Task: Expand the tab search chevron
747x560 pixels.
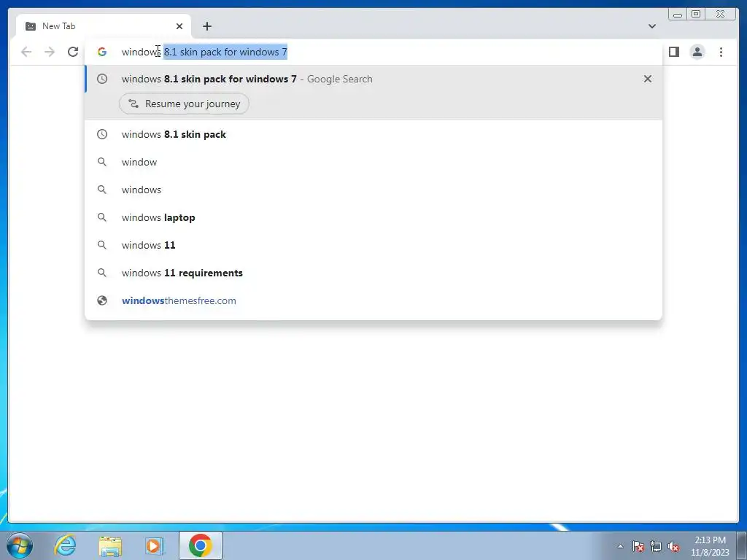Action: click(x=651, y=26)
